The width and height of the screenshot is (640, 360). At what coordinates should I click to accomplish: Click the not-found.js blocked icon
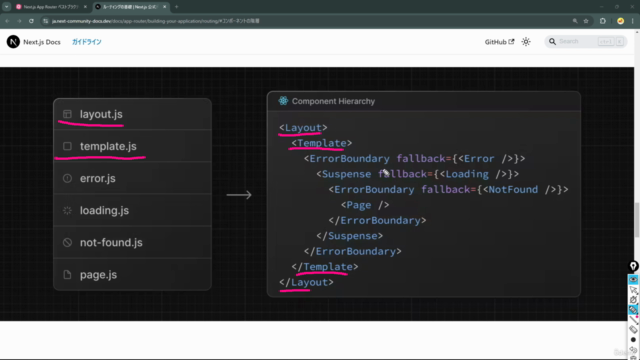(x=67, y=242)
